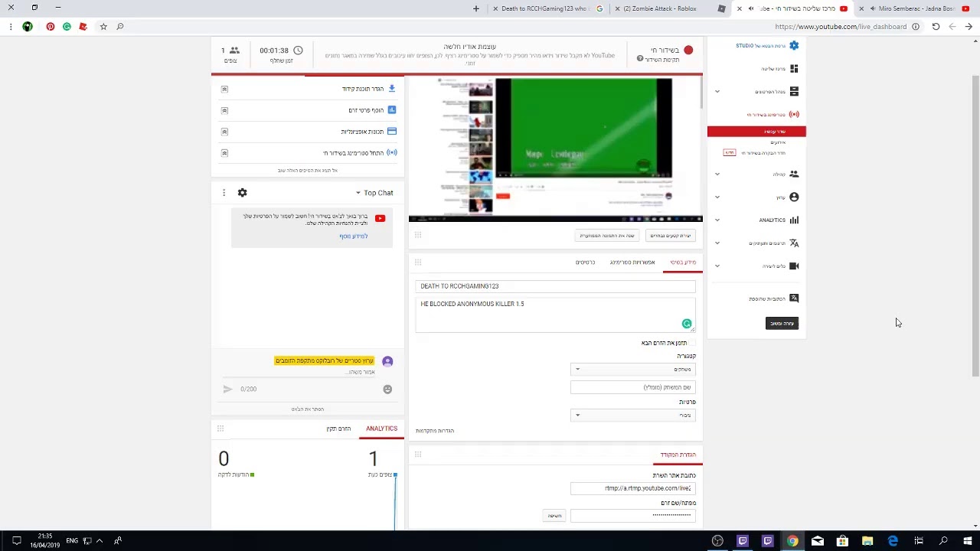The height and width of the screenshot is (551, 980).
Task: Open the dashboard grid icon in the sidebar
Action: [794, 69]
